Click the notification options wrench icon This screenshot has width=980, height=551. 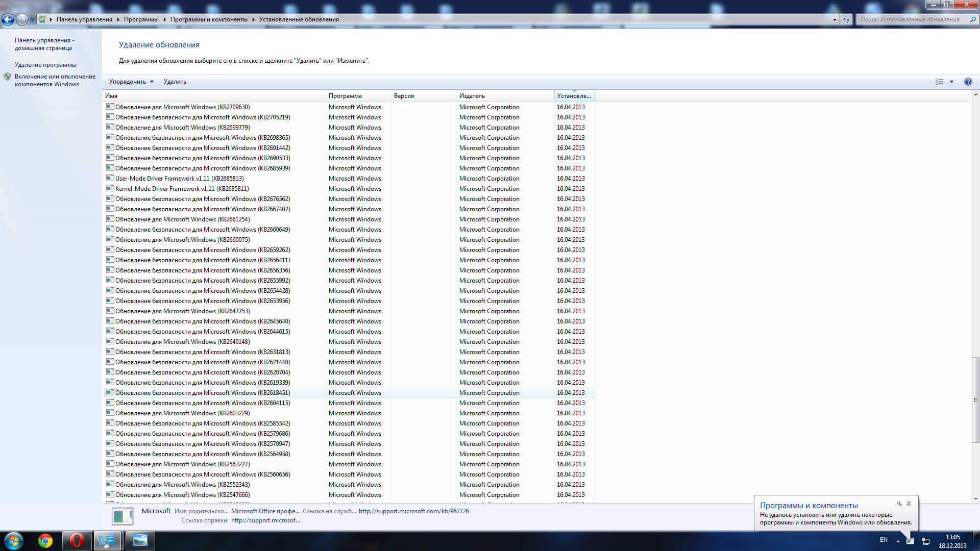tap(899, 504)
